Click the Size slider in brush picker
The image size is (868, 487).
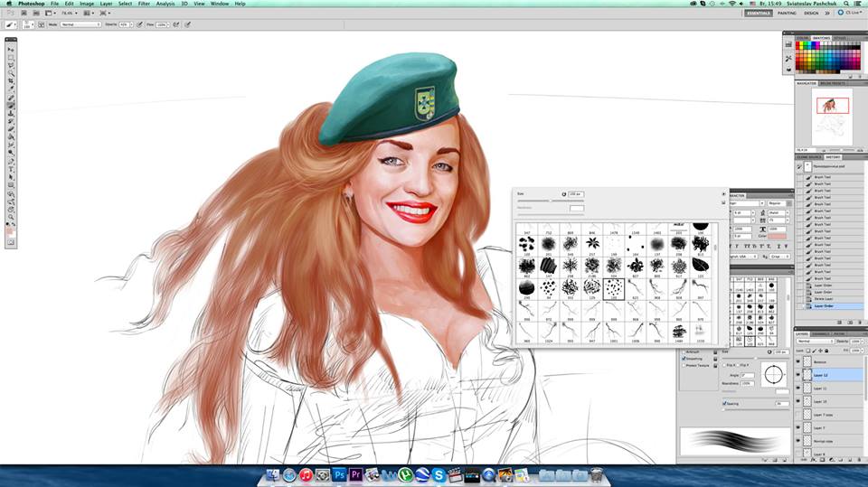[549, 201]
